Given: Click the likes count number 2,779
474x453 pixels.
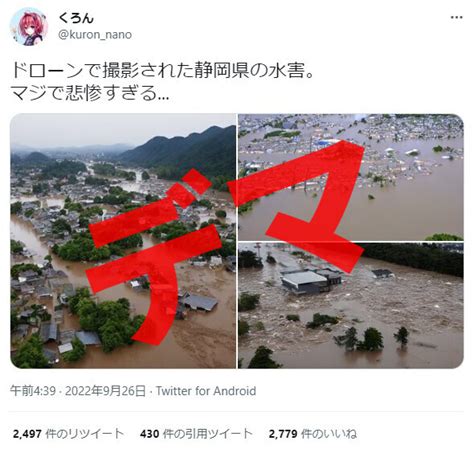Looking at the screenshot, I should tap(283, 434).
